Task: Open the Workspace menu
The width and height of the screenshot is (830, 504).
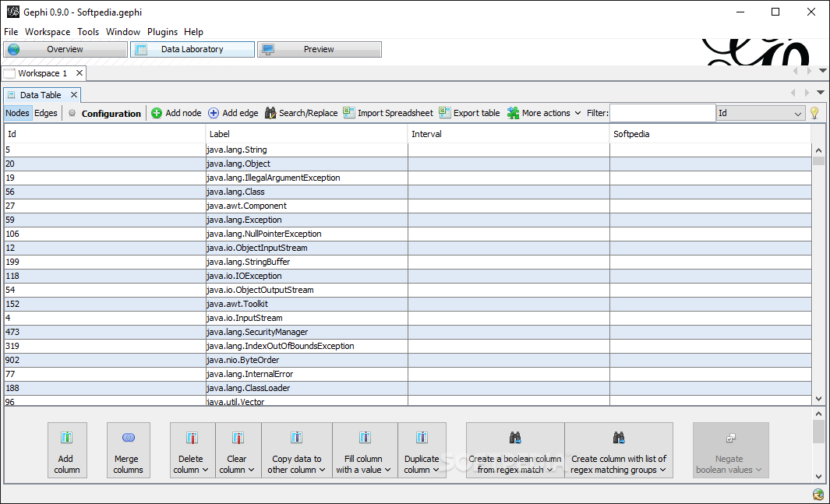Action: pyautogui.click(x=48, y=32)
